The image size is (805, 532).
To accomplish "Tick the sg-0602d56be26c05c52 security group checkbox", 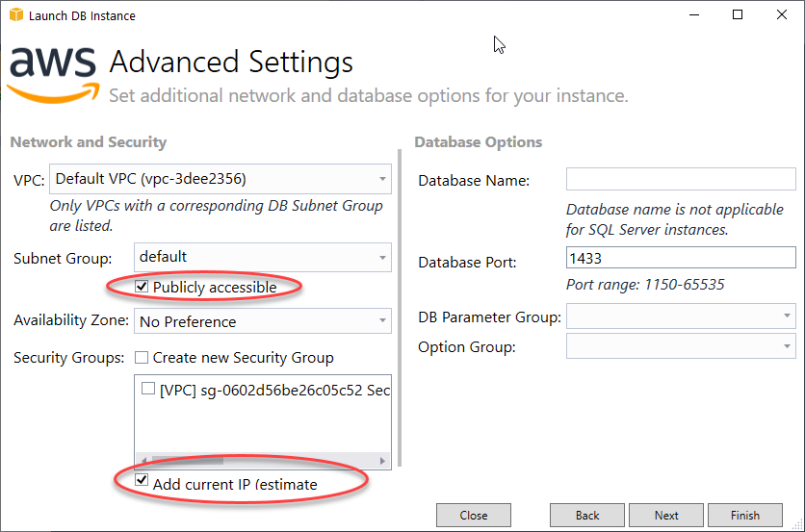I will (x=148, y=389).
